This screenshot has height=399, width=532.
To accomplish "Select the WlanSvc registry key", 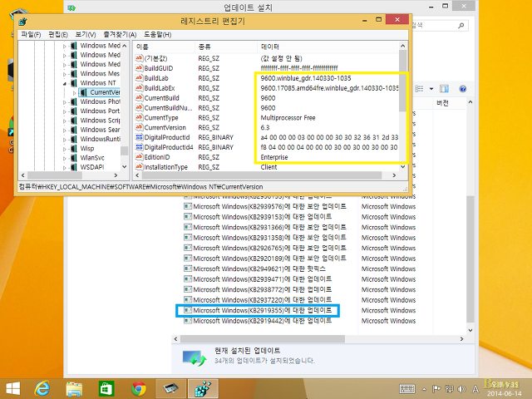I will 92,158.
